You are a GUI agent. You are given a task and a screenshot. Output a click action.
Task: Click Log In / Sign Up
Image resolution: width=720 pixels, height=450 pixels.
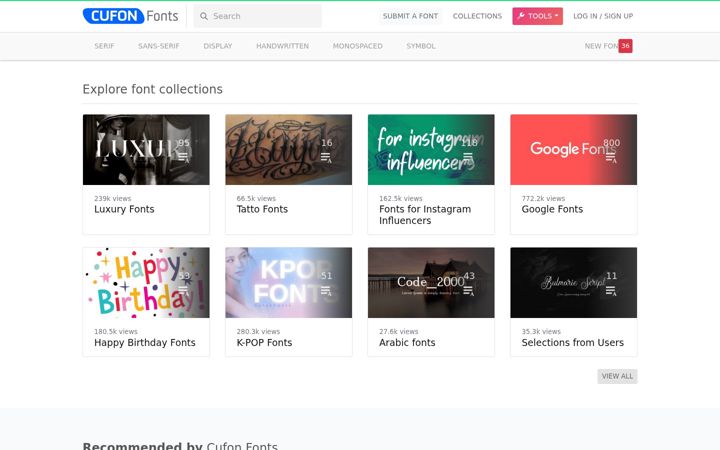603,16
